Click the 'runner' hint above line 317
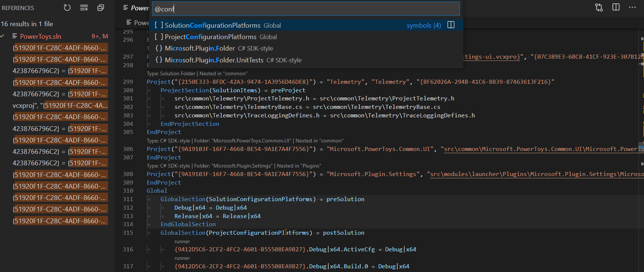This screenshot has width=644, height=272. tap(182, 258)
